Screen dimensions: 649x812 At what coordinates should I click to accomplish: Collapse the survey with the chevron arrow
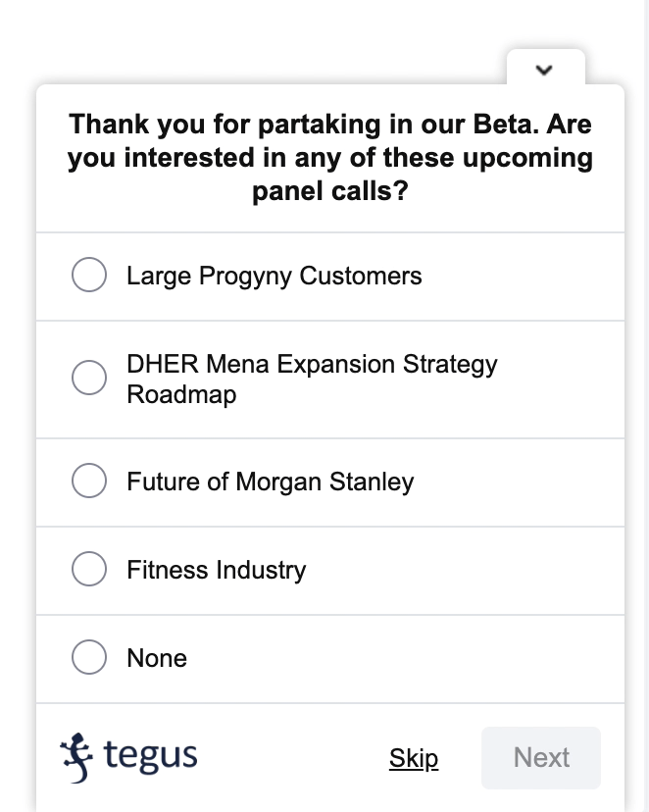point(544,70)
